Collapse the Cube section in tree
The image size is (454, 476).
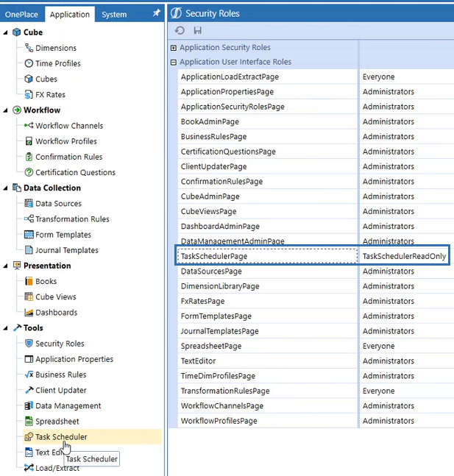pos(6,32)
